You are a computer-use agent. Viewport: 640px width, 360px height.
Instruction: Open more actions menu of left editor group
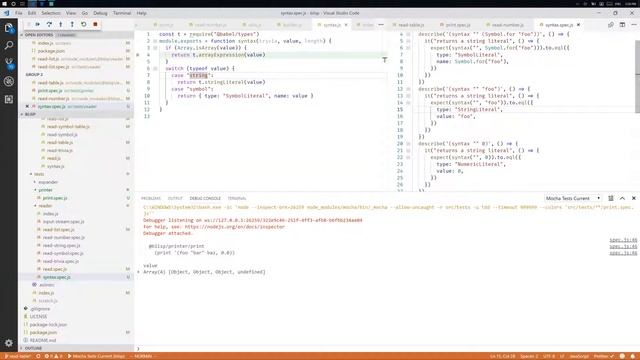pyautogui.click(x=381, y=25)
